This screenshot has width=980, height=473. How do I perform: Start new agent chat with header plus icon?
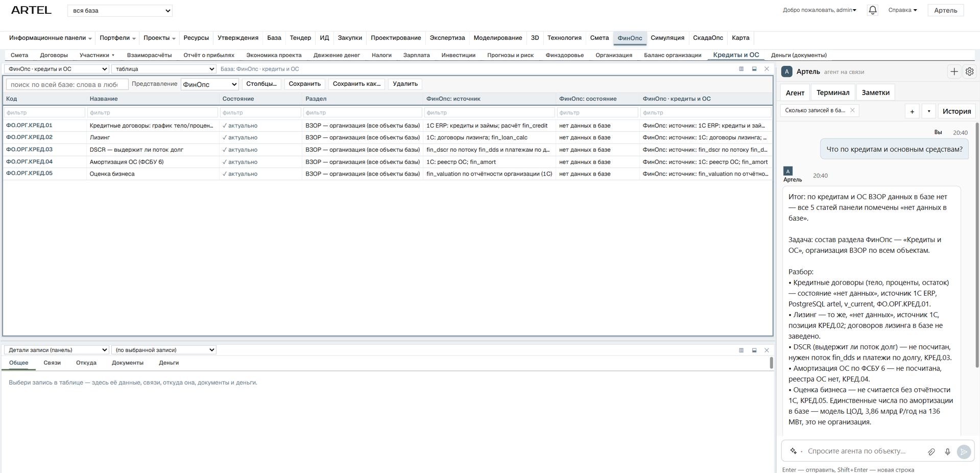click(x=954, y=72)
